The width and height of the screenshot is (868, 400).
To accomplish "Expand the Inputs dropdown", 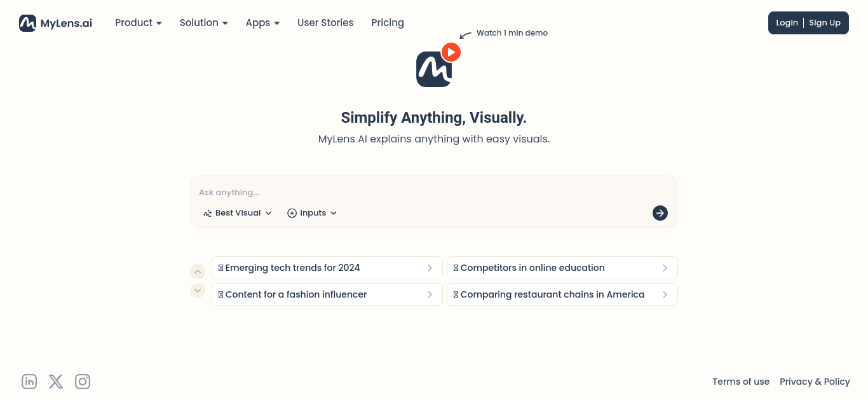I will [312, 213].
